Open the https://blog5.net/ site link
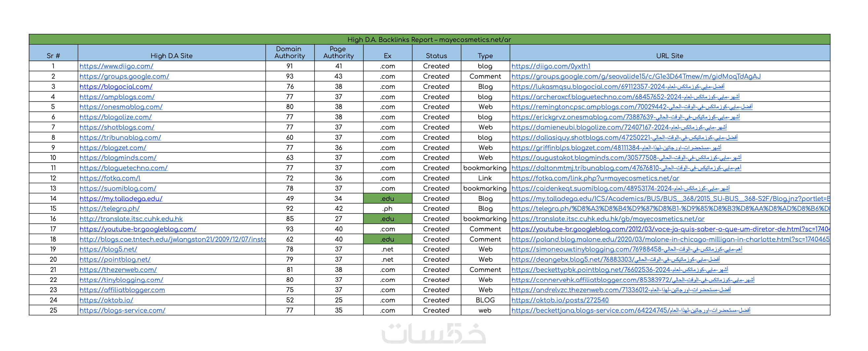Viewport: 868px width, 351px height. (108, 249)
